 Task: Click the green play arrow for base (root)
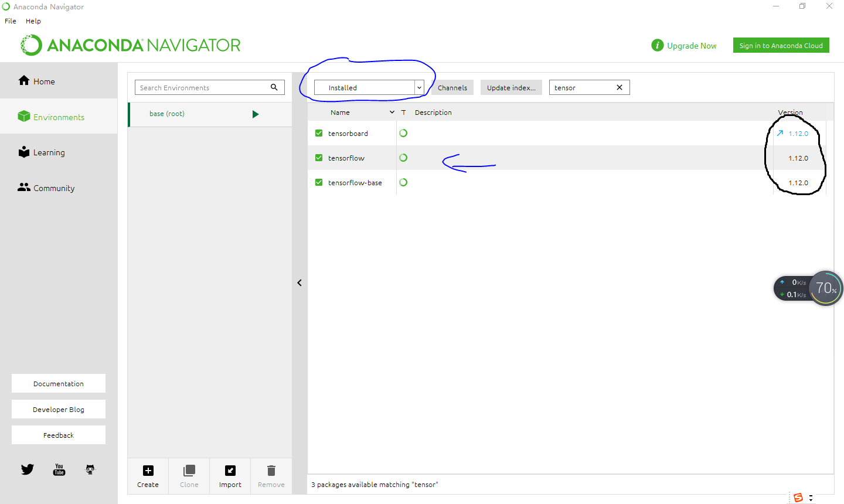tap(256, 114)
